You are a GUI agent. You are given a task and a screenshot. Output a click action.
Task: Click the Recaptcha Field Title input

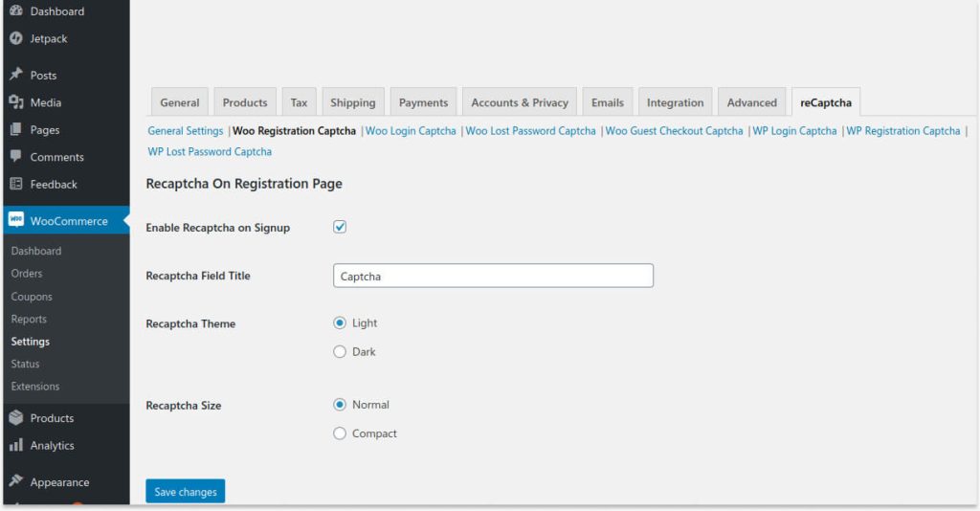493,276
